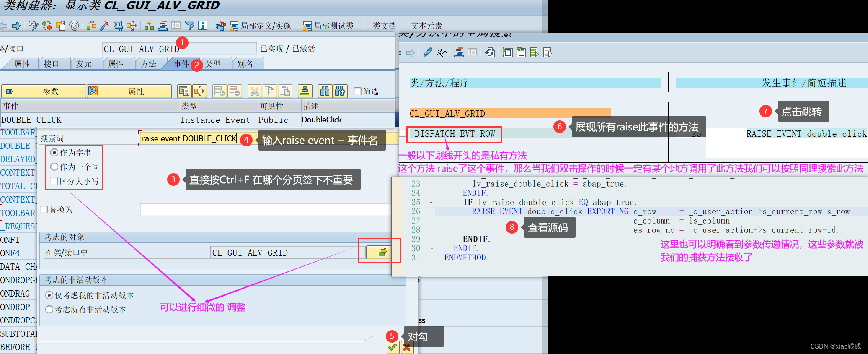The height and width of the screenshot is (354, 868).
Task: Collapse the code fold marker at line 25
Action: click(x=431, y=202)
